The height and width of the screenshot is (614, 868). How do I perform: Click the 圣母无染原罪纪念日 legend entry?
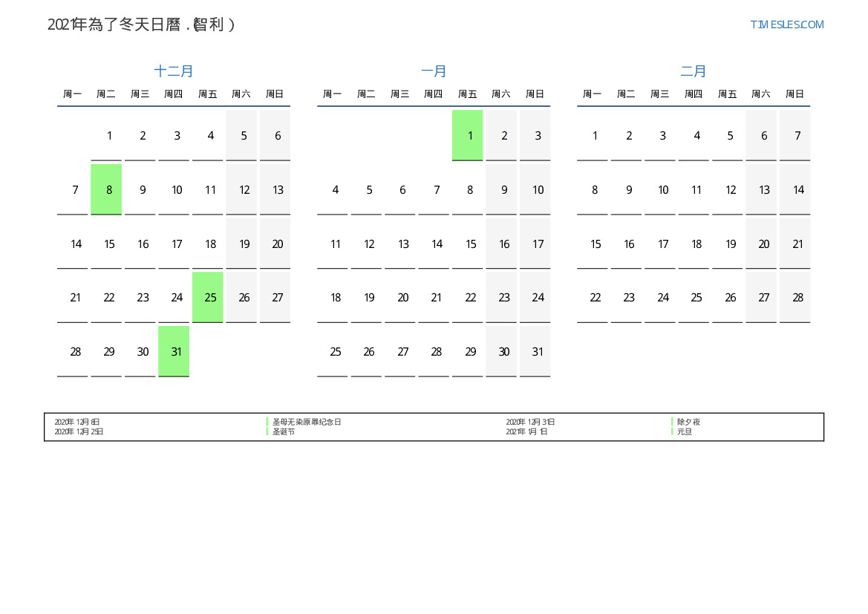tap(307, 422)
